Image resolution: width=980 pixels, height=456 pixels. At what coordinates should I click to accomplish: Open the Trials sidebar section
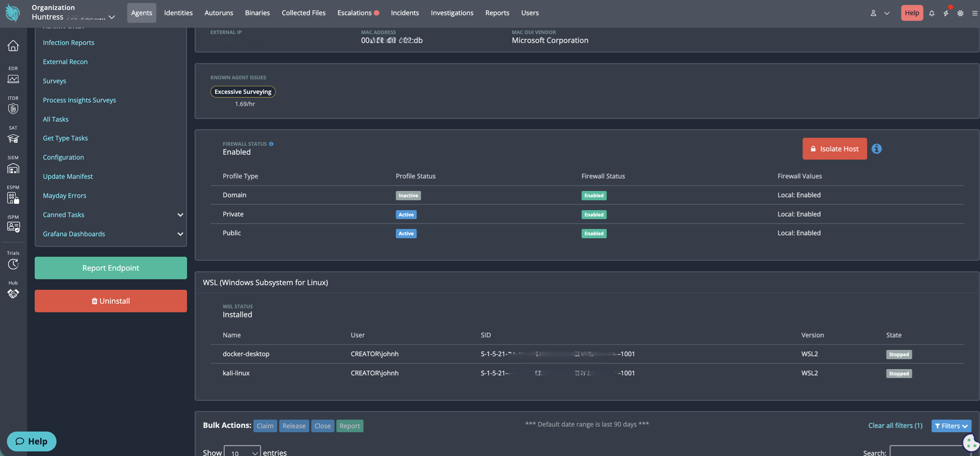tap(13, 260)
